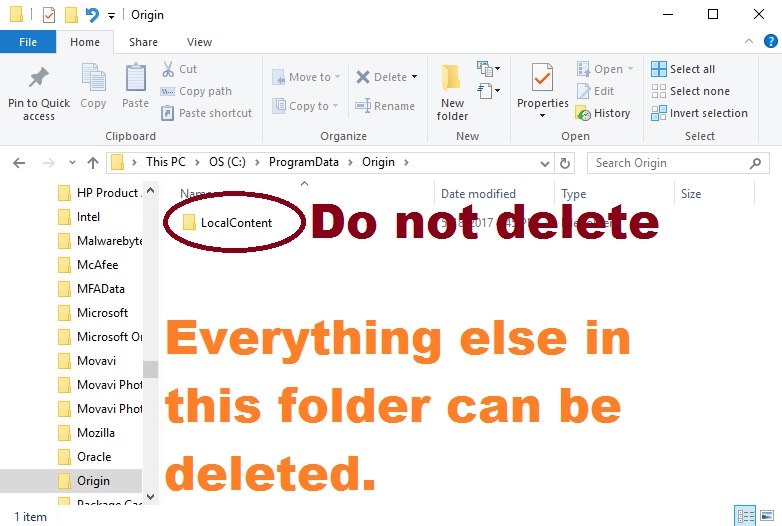Select Intel in the navigation pane
This screenshot has height=526, width=782.
coord(80,217)
